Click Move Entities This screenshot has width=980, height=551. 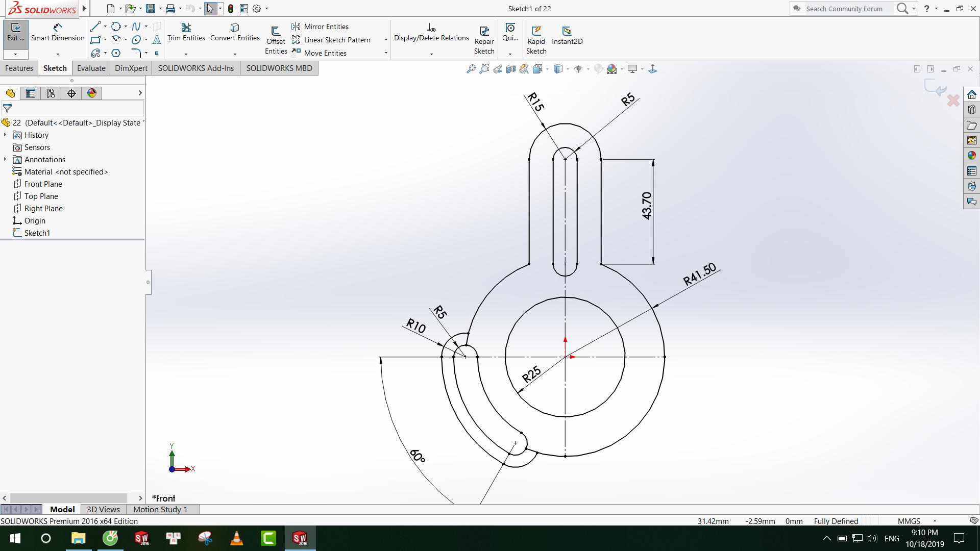(x=320, y=53)
